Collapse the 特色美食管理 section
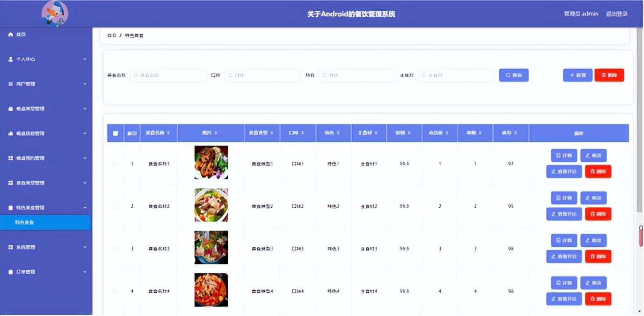This screenshot has height=316, width=644. (x=85, y=207)
